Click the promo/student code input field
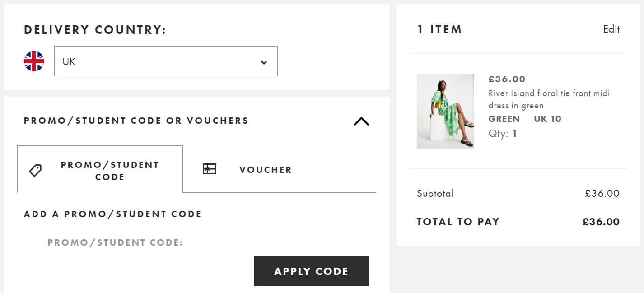The image size is (644, 293). click(x=135, y=271)
